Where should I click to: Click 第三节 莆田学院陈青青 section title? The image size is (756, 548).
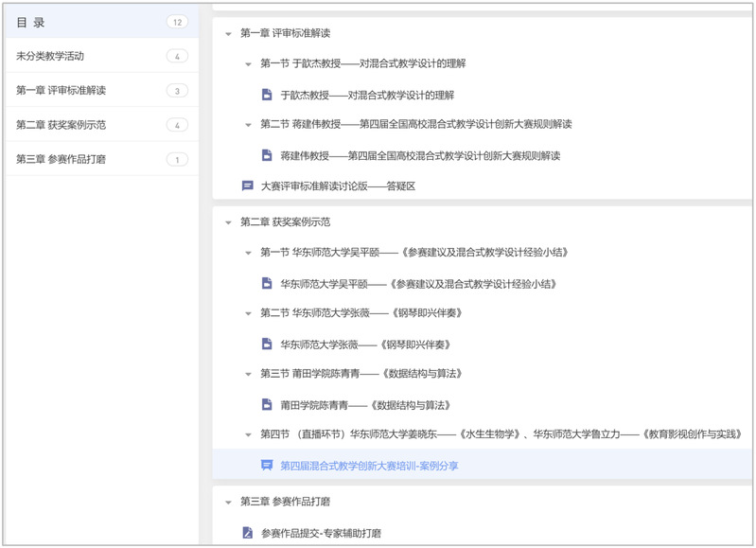pyautogui.click(x=361, y=373)
